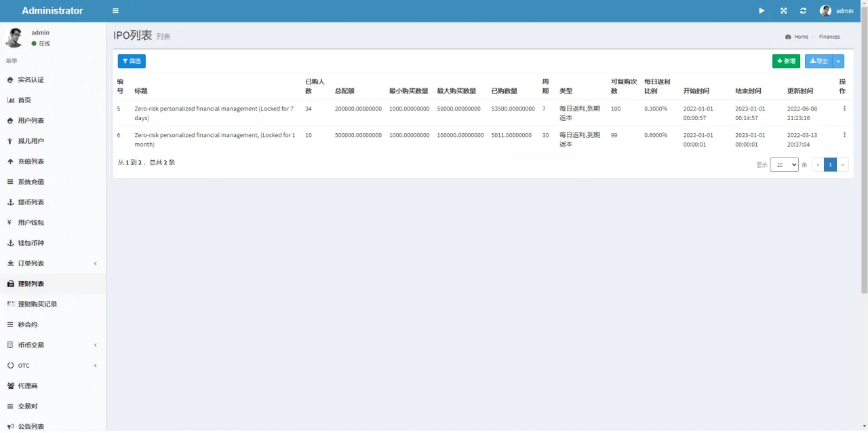Open export dropdown arrow beside 导出
868x433 pixels.
pos(838,61)
